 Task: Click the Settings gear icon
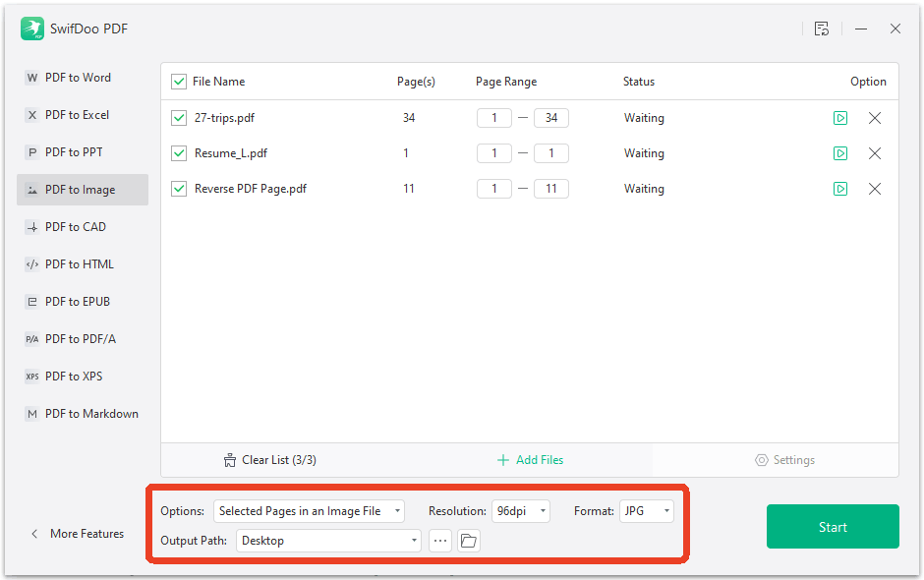(x=762, y=460)
